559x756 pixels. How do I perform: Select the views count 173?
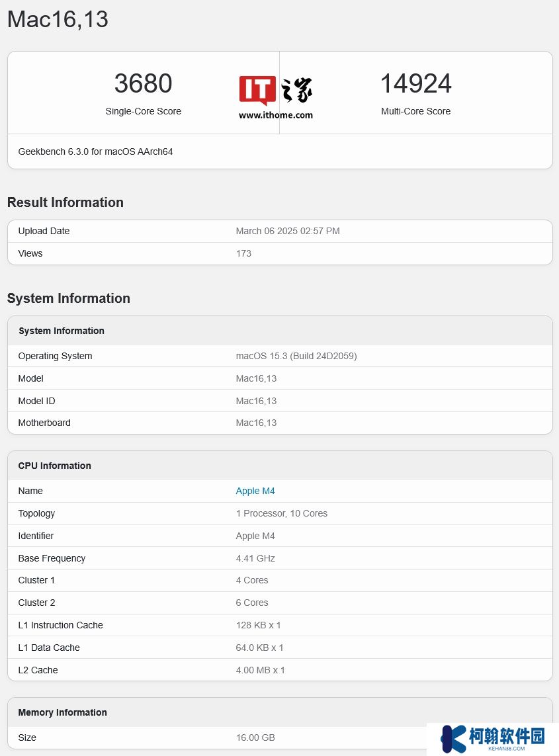243,253
